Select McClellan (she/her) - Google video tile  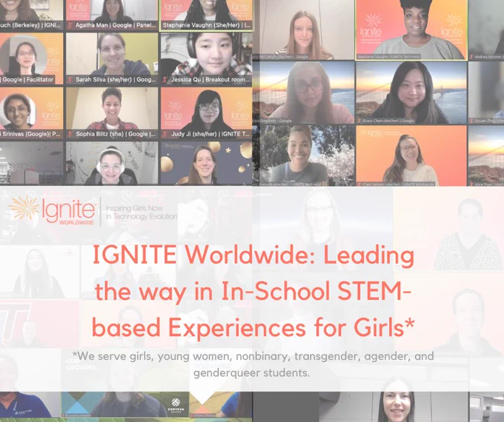303,30
